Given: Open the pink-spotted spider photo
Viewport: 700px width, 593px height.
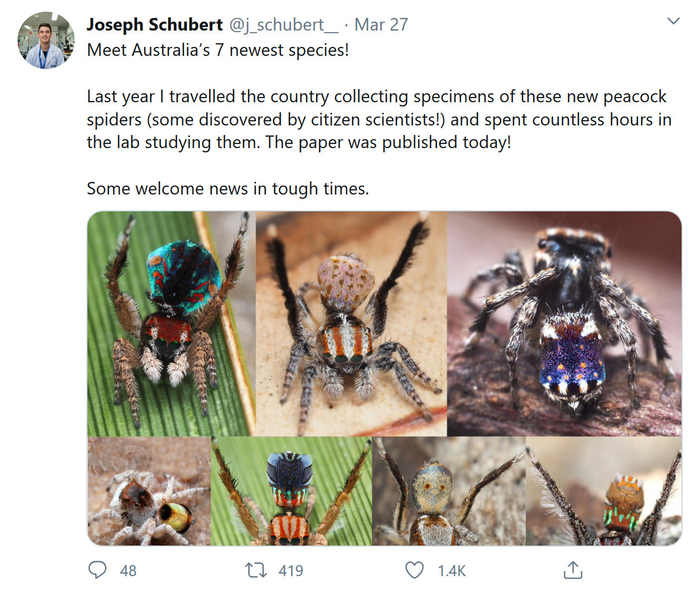Looking at the screenshot, I should [351, 324].
